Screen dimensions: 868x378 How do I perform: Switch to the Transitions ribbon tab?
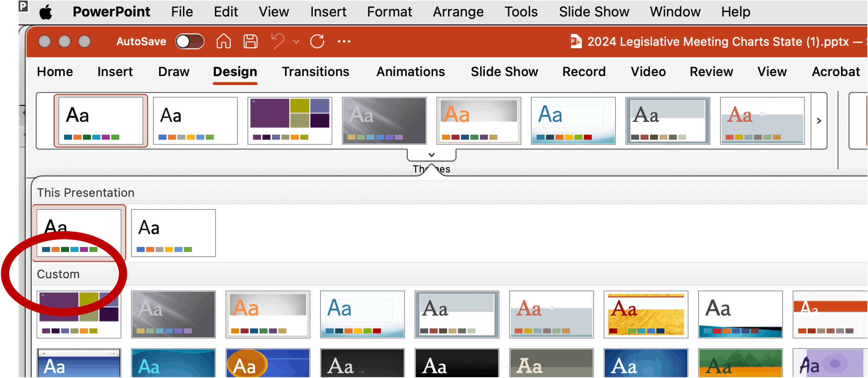pyautogui.click(x=315, y=72)
